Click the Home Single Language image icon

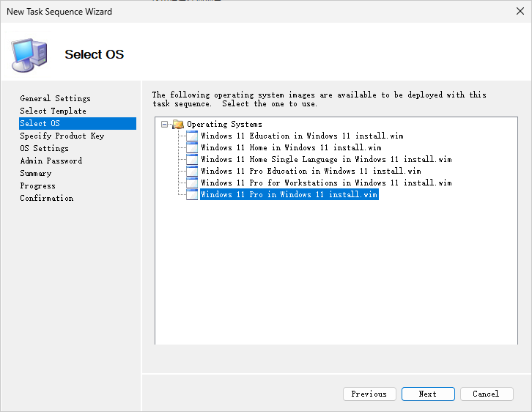[192, 159]
